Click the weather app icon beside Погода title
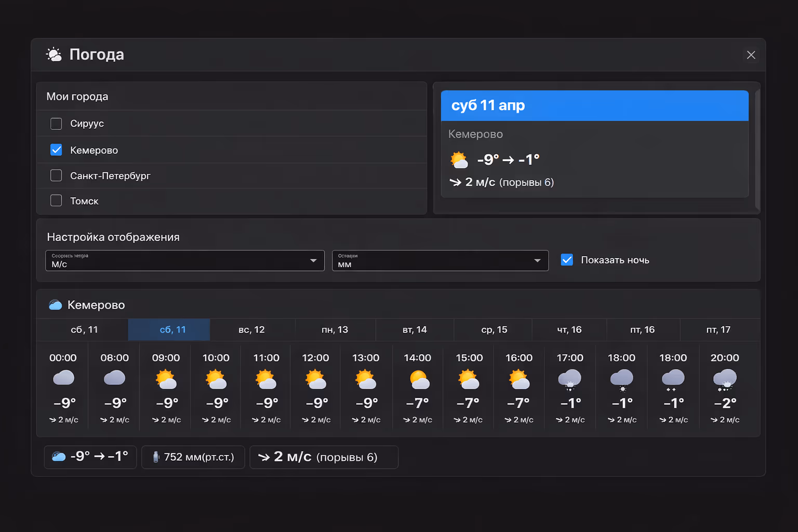The height and width of the screenshot is (532, 798). tap(54, 55)
